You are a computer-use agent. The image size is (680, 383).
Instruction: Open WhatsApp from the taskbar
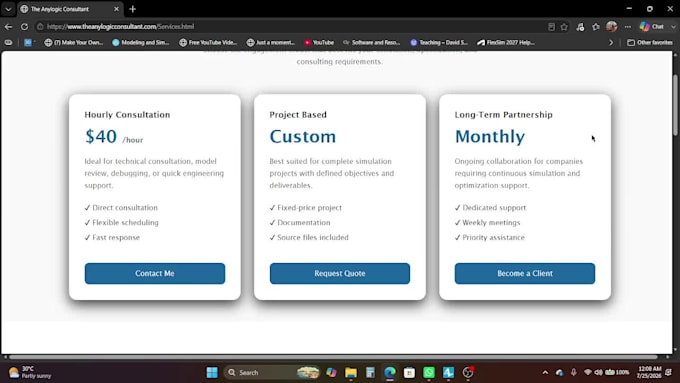[428, 372]
